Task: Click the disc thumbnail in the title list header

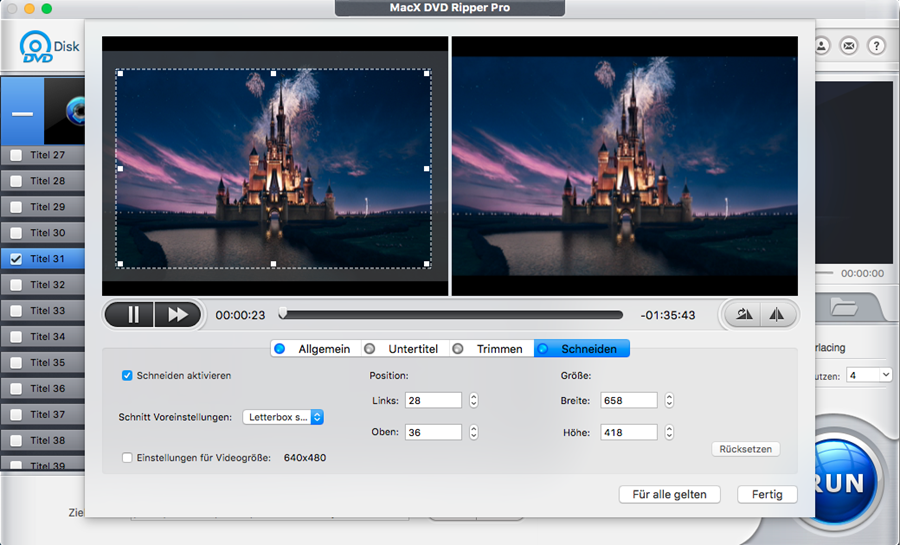Action: (x=65, y=111)
